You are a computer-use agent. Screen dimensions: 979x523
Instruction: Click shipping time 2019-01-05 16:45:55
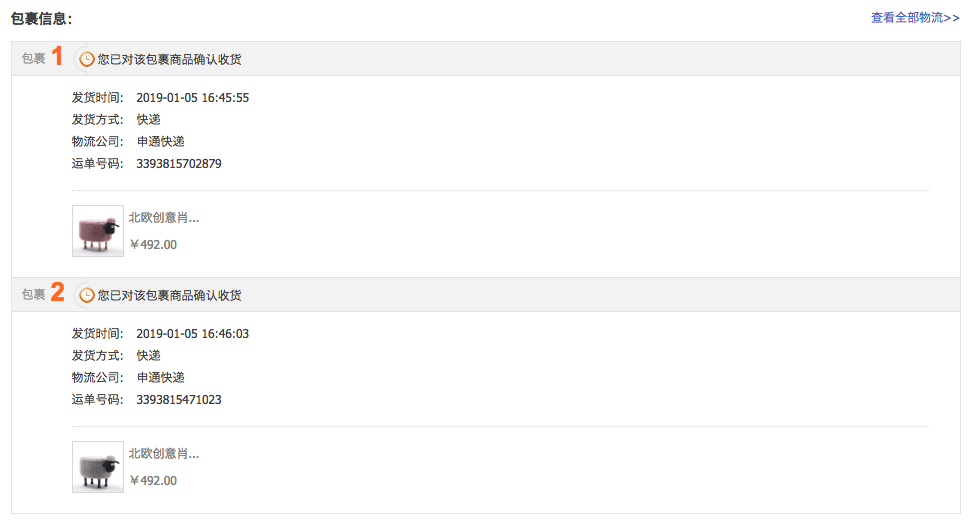click(193, 98)
